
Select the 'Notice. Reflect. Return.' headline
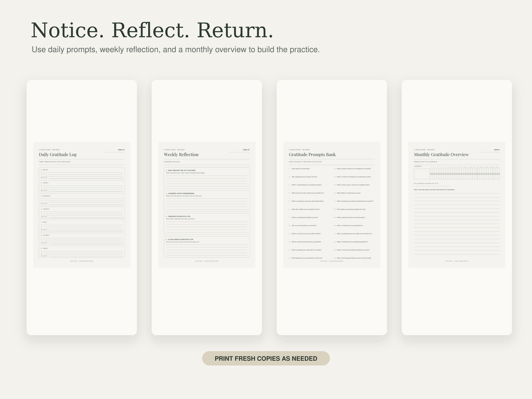pyautogui.click(x=152, y=30)
